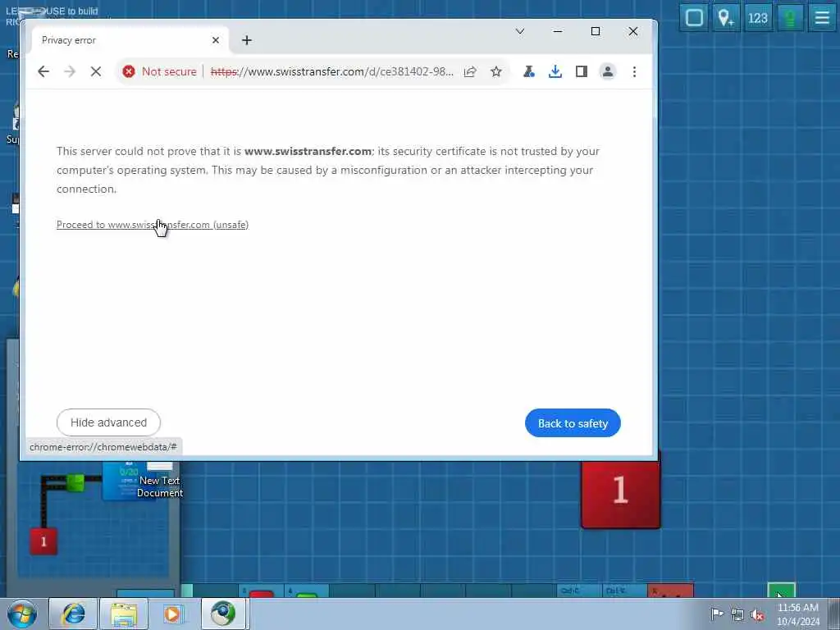Click the red Not secure warning icon
This screenshot has width=840, height=630.
[129, 71]
